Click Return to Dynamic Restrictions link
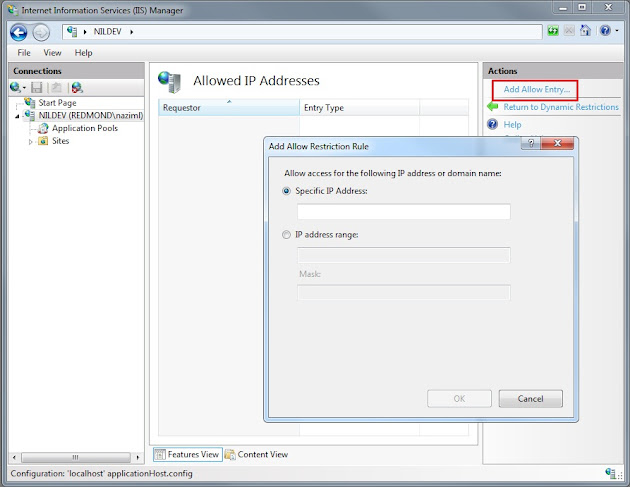The image size is (630, 487). [561, 107]
